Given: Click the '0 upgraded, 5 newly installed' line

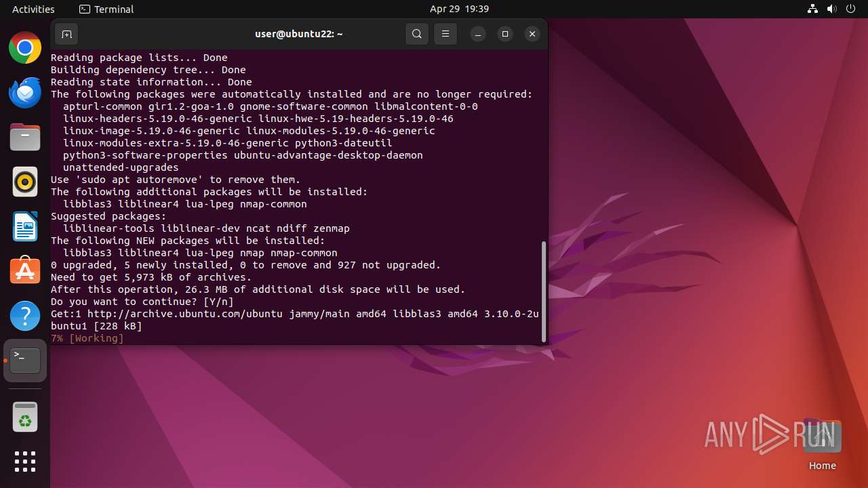Looking at the screenshot, I should pos(246,265).
